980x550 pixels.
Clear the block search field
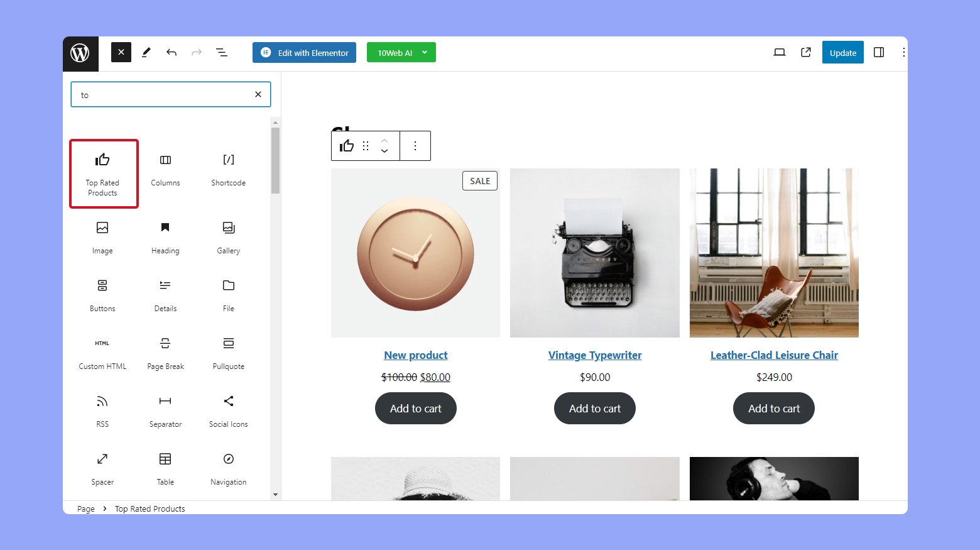click(258, 94)
